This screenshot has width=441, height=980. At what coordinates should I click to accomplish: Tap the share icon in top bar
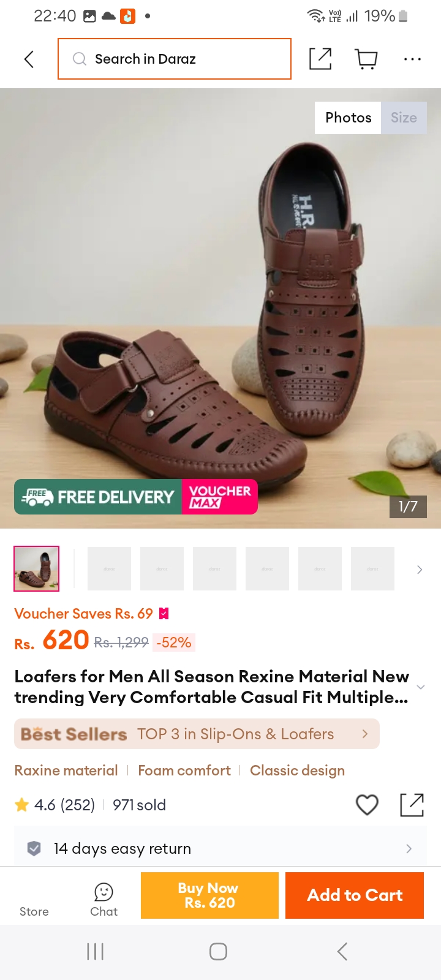[x=320, y=59]
